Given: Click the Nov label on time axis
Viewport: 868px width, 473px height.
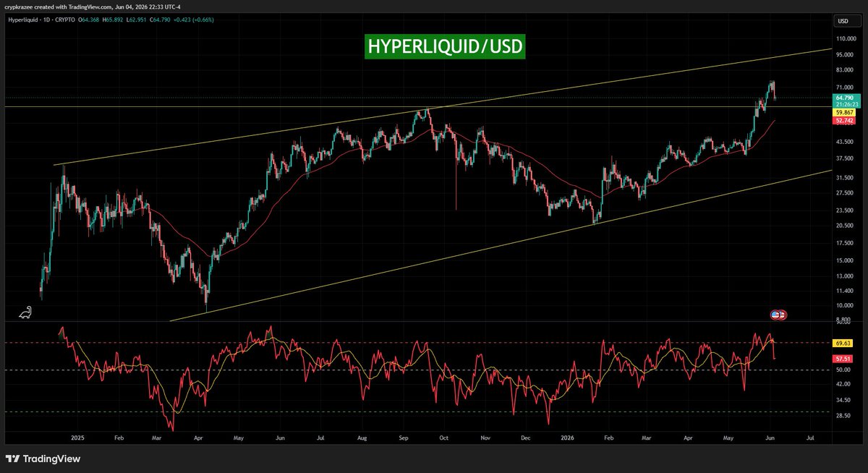Looking at the screenshot, I should 485,438.
